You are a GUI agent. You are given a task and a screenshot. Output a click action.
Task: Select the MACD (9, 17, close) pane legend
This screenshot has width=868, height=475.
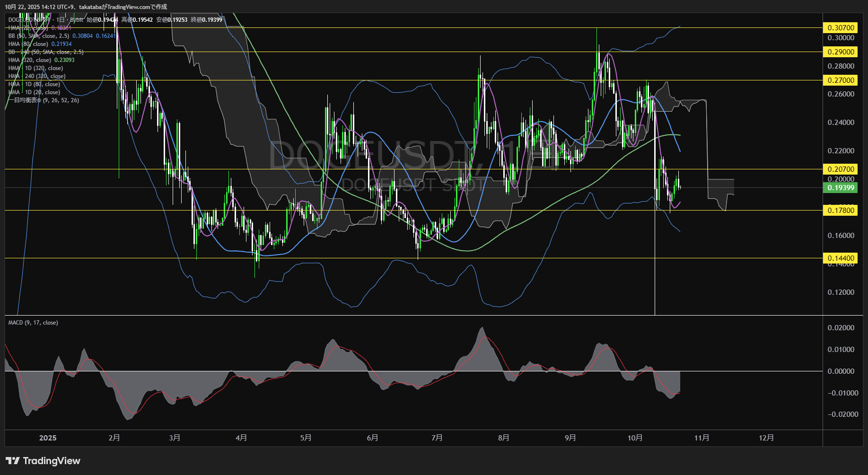(x=33, y=323)
